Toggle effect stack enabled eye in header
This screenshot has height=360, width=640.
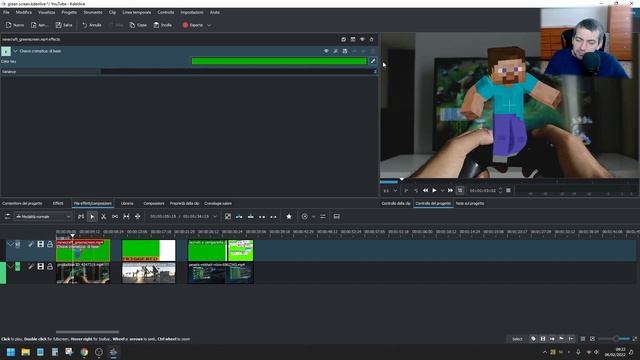point(362,40)
